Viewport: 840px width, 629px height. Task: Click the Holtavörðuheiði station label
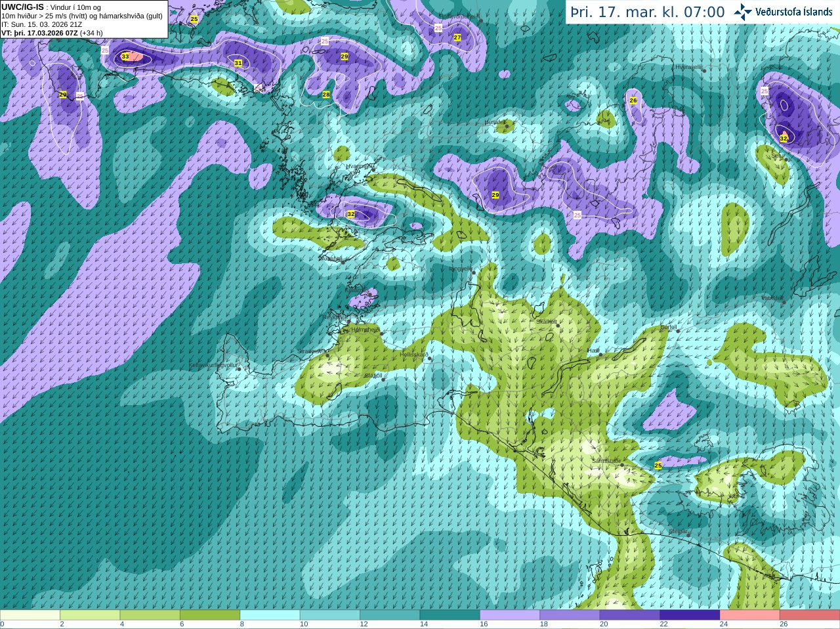click(x=459, y=16)
